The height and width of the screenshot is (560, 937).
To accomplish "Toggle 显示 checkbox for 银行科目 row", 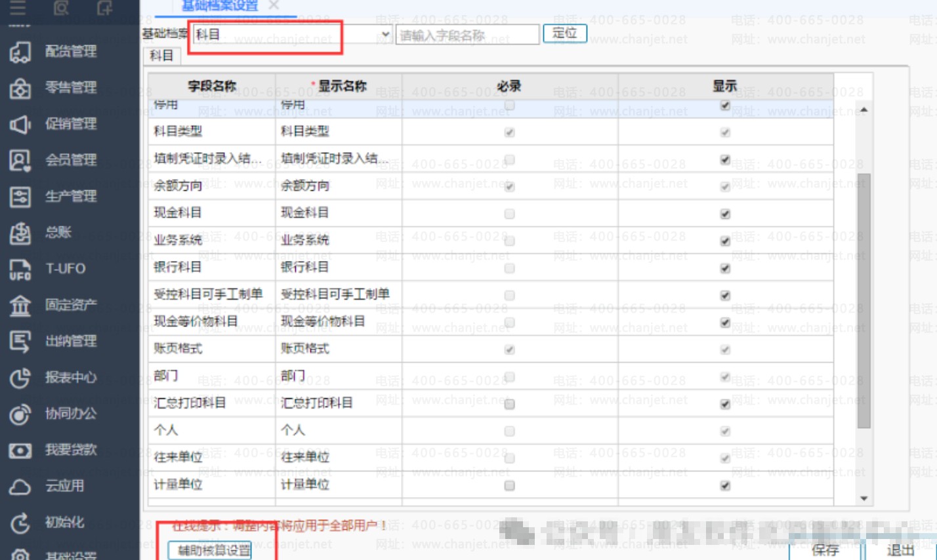I will click(725, 268).
